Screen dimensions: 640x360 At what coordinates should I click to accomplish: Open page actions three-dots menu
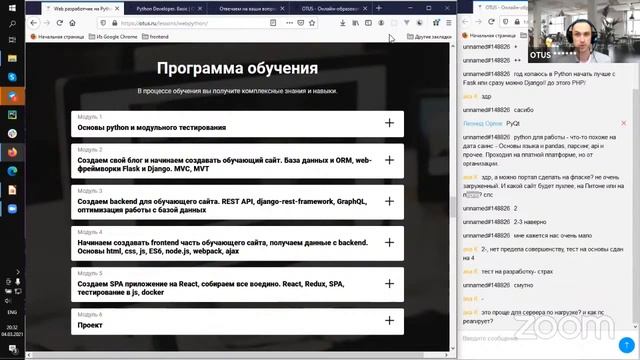[289, 23]
